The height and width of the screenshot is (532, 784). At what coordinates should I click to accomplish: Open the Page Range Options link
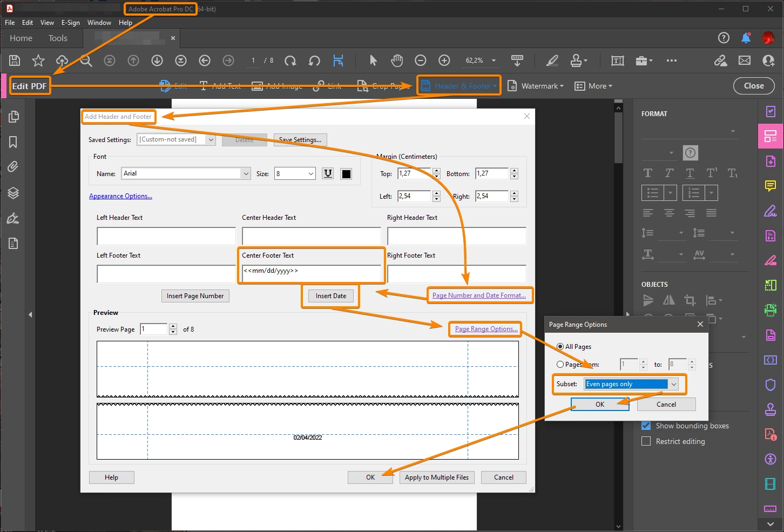click(486, 329)
